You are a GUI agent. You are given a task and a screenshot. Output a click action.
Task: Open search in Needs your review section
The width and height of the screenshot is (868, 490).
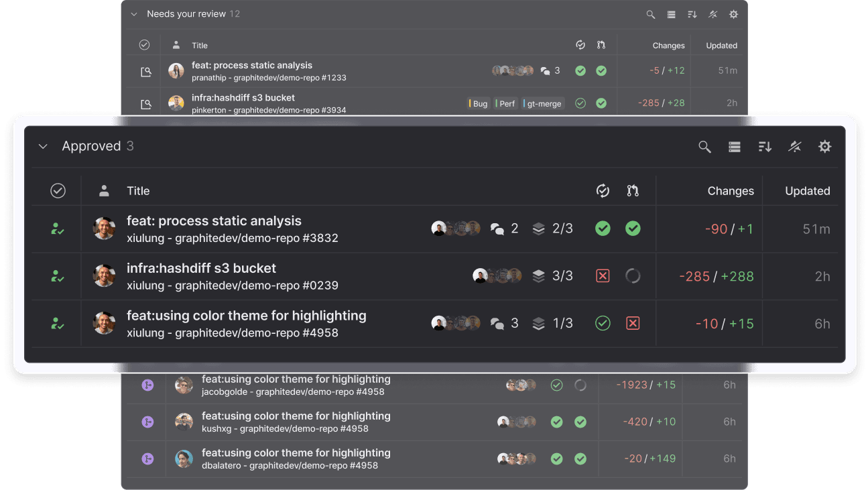click(x=649, y=14)
